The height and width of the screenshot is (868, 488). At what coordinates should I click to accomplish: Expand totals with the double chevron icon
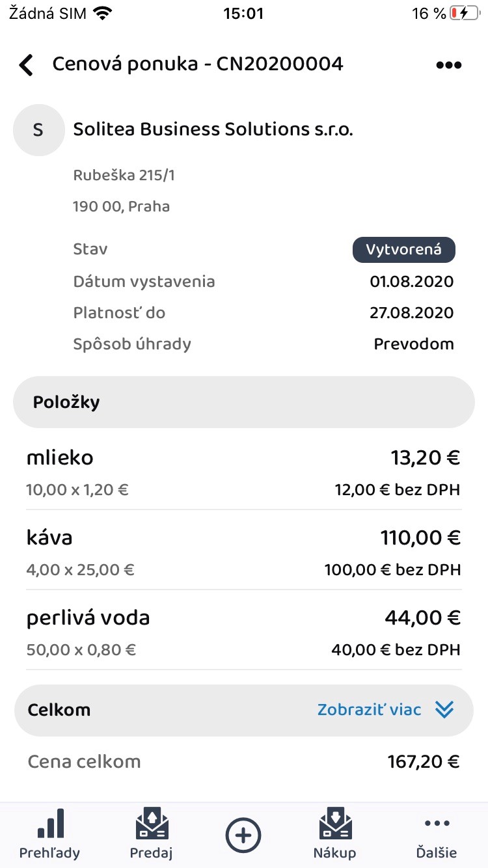click(x=444, y=710)
